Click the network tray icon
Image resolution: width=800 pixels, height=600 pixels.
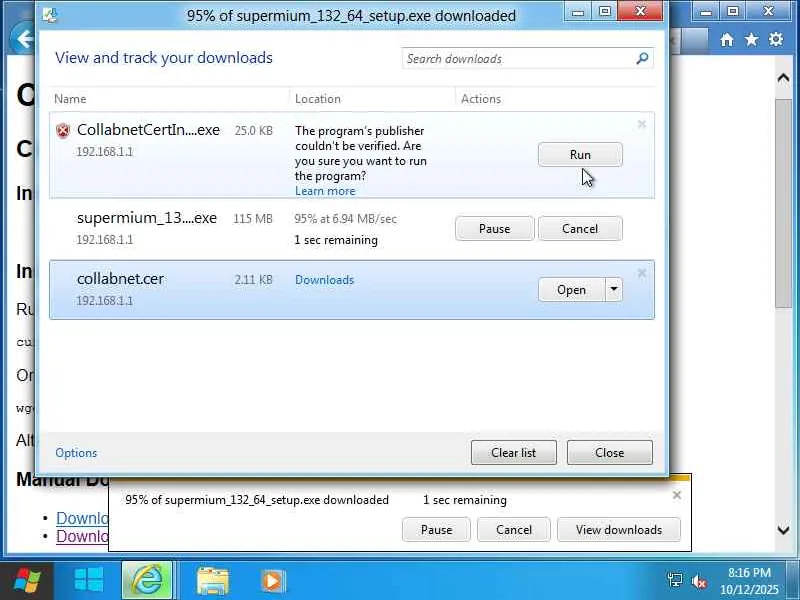(674, 580)
